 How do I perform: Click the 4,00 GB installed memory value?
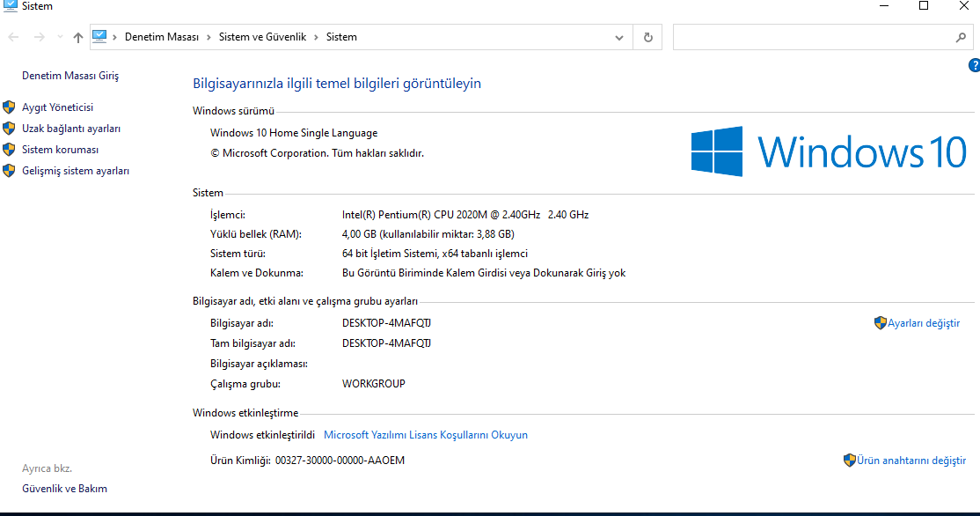point(428,234)
